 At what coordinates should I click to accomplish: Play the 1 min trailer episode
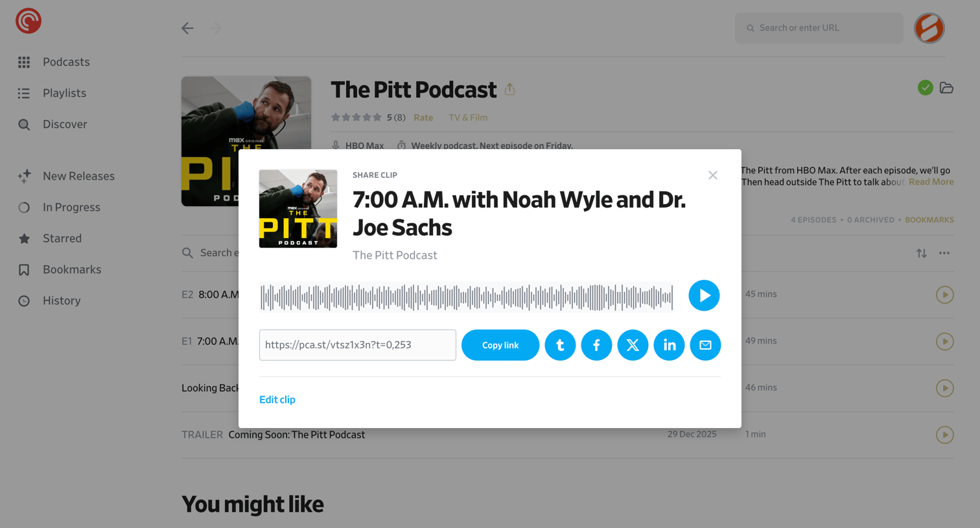coord(945,435)
